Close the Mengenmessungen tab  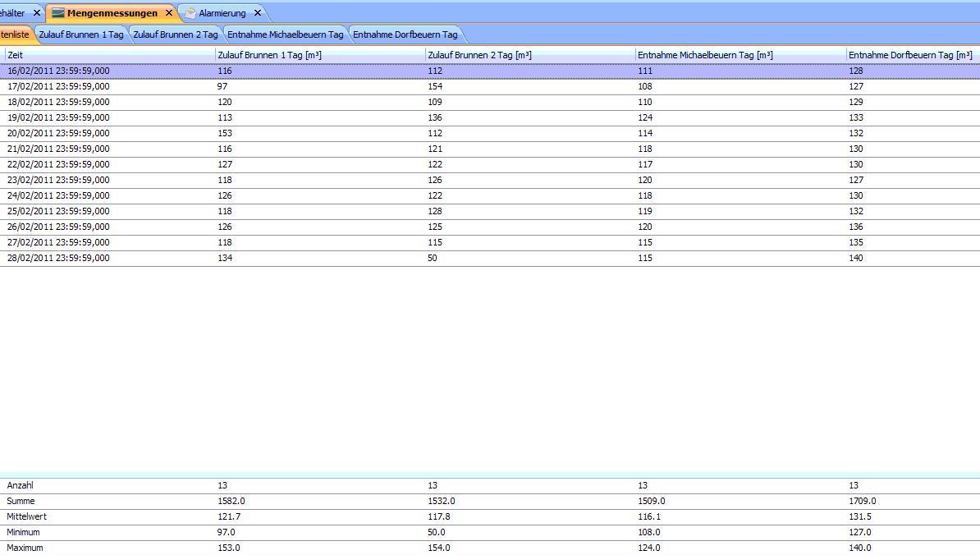[x=169, y=13]
